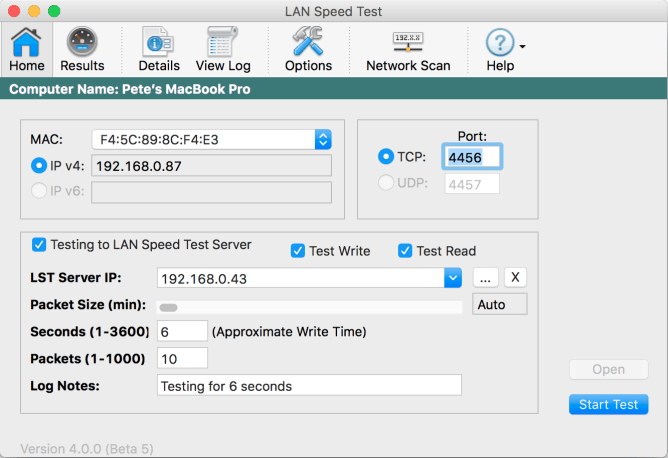Click the Auto packet size button
This screenshot has width=668, height=458.
pyautogui.click(x=499, y=304)
